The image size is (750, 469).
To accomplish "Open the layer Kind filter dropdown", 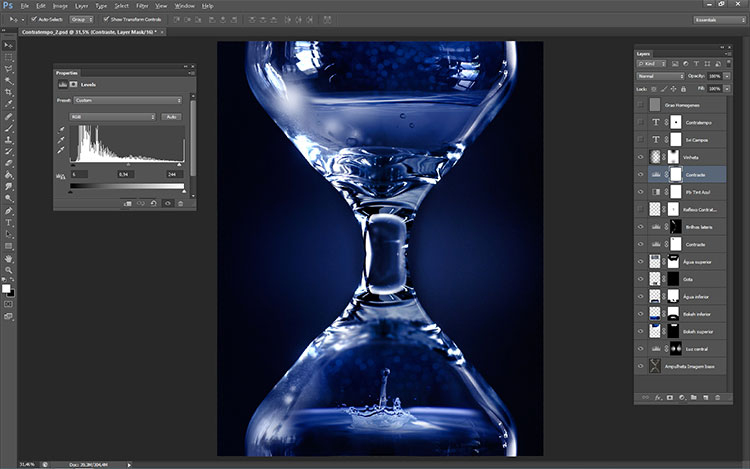I will 651,64.
